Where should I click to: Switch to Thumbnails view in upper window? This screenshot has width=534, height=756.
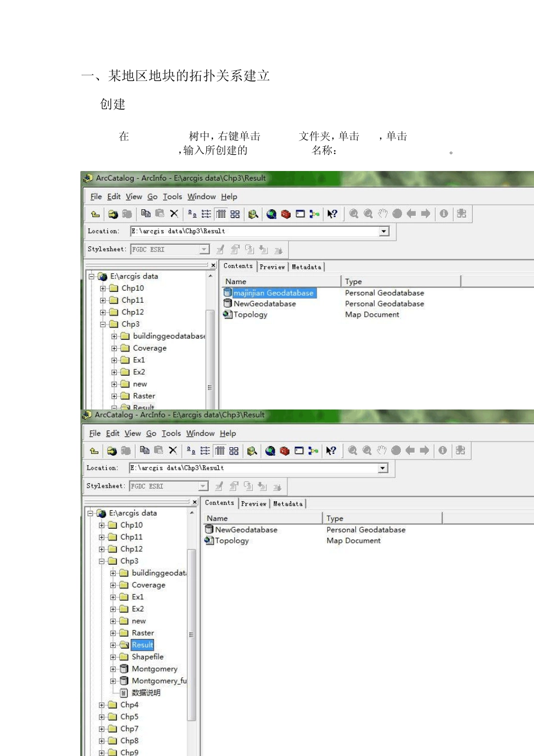[235, 214]
